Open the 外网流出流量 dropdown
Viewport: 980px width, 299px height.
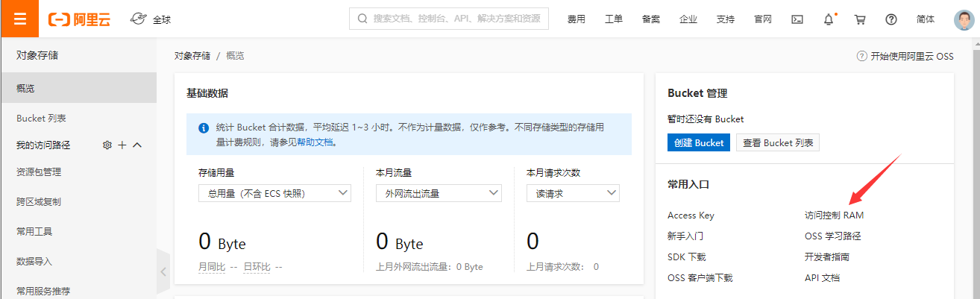439,193
